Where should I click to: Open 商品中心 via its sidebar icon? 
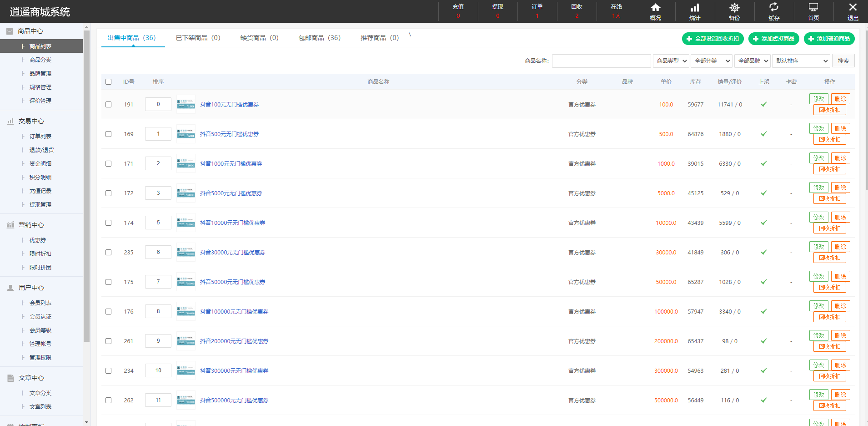click(x=10, y=31)
